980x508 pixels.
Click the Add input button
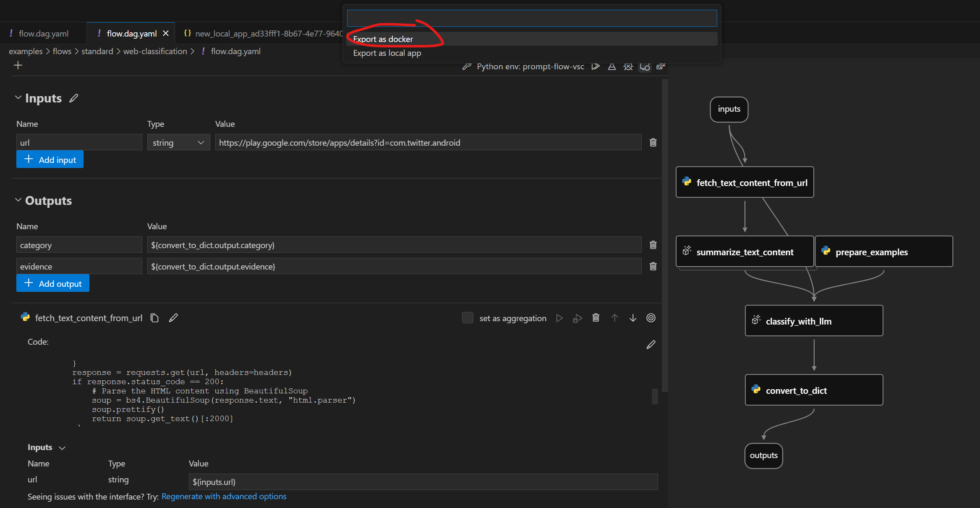(x=50, y=160)
